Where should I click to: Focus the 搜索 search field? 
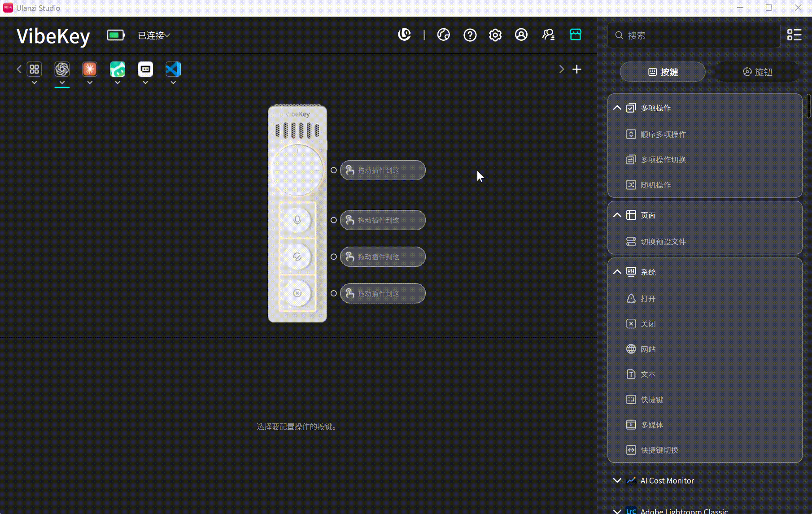694,35
